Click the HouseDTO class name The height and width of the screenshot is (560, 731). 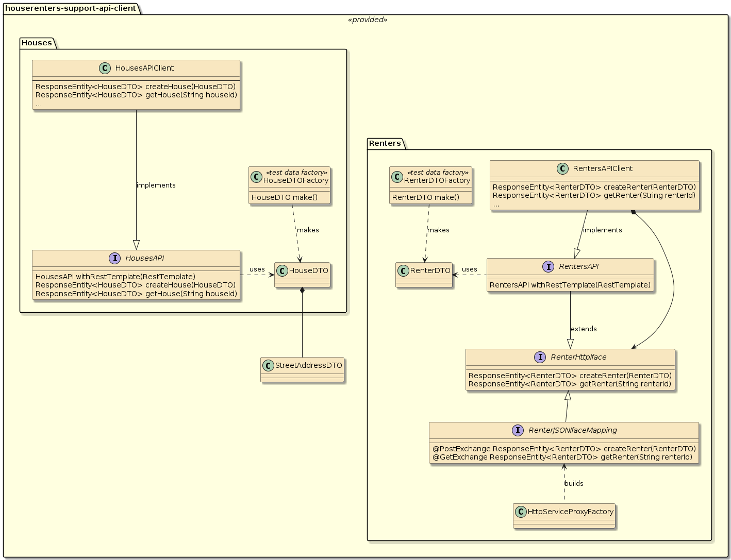point(308,270)
